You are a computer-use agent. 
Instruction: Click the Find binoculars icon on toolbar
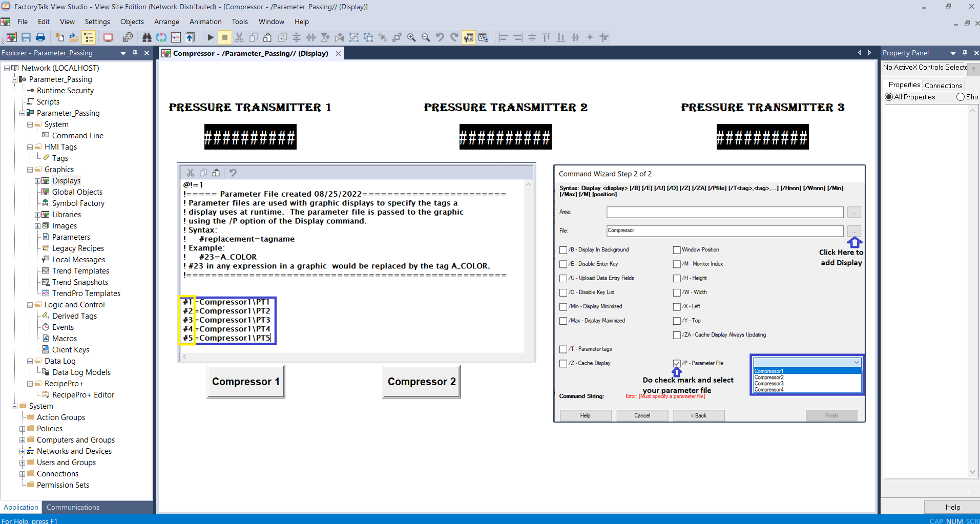tap(147, 37)
